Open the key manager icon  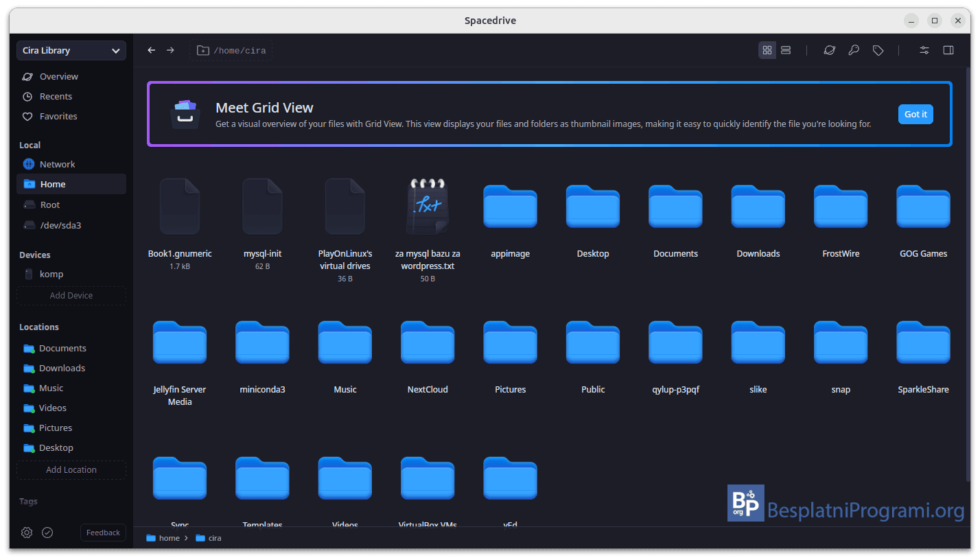click(x=854, y=50)
